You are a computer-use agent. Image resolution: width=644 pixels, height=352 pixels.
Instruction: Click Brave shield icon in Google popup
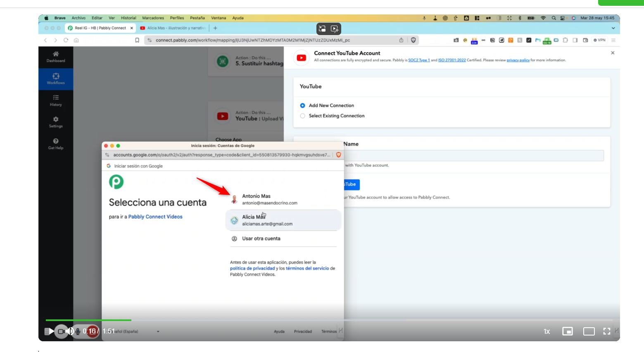[x=339, y=155]
